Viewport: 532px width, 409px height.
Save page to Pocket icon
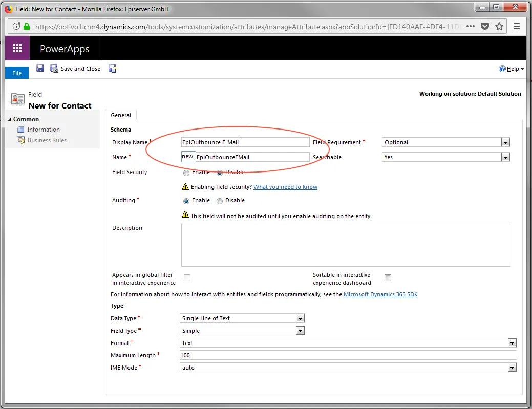click(x=485, y=26)
